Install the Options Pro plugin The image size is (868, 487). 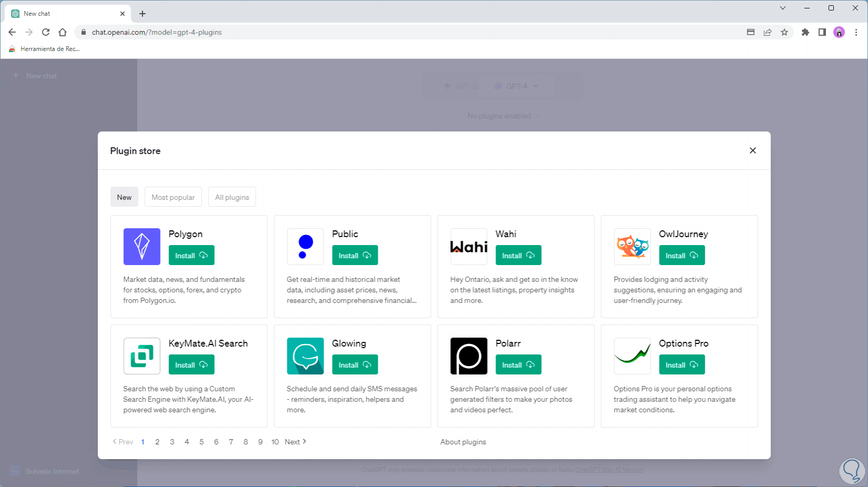point(682,364)
